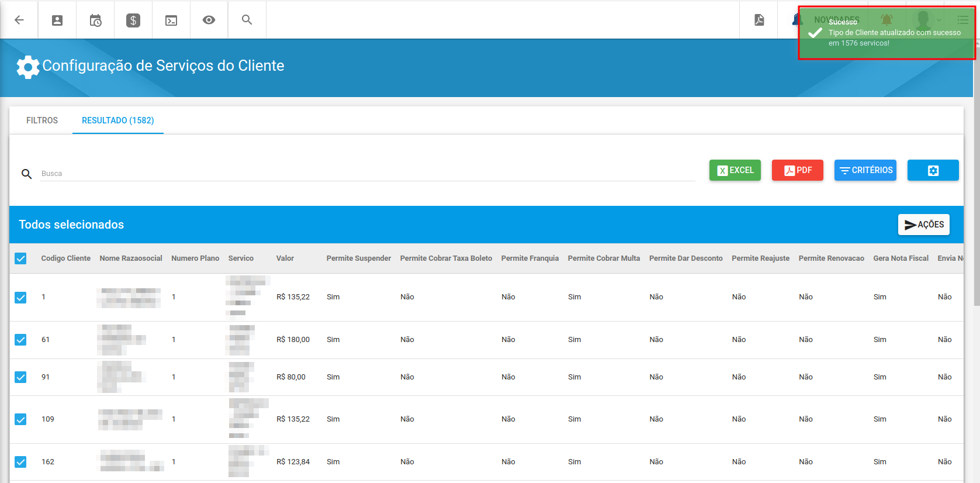Uncheck the row for client code 1
The width and height of the screenshot is (980, 483).
tap(20, 298)
